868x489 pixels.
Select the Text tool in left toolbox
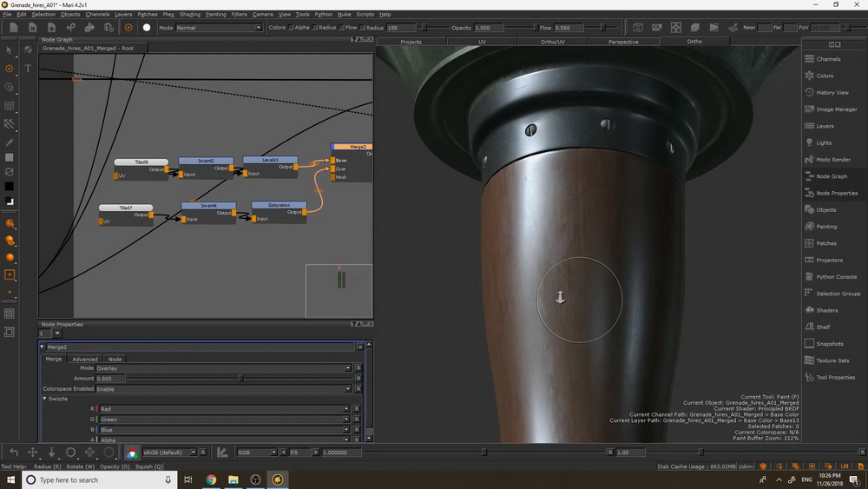click(28, 68)
